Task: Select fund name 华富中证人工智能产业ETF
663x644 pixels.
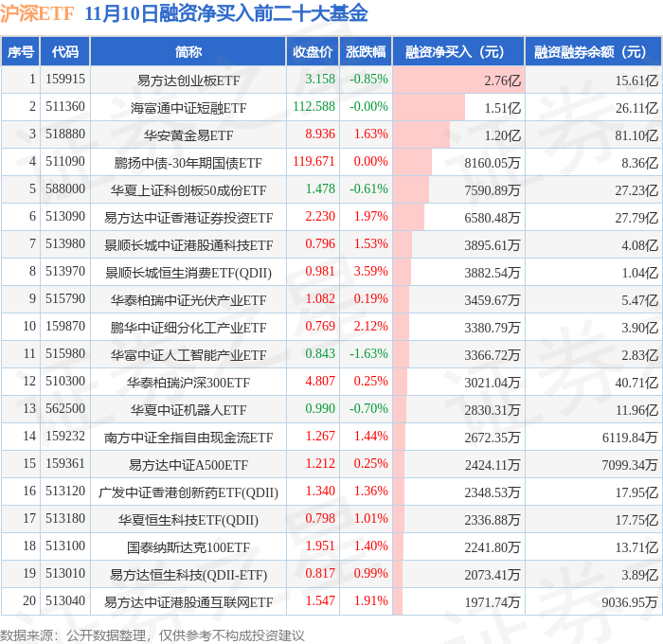Action: click(x=188, y=355)
